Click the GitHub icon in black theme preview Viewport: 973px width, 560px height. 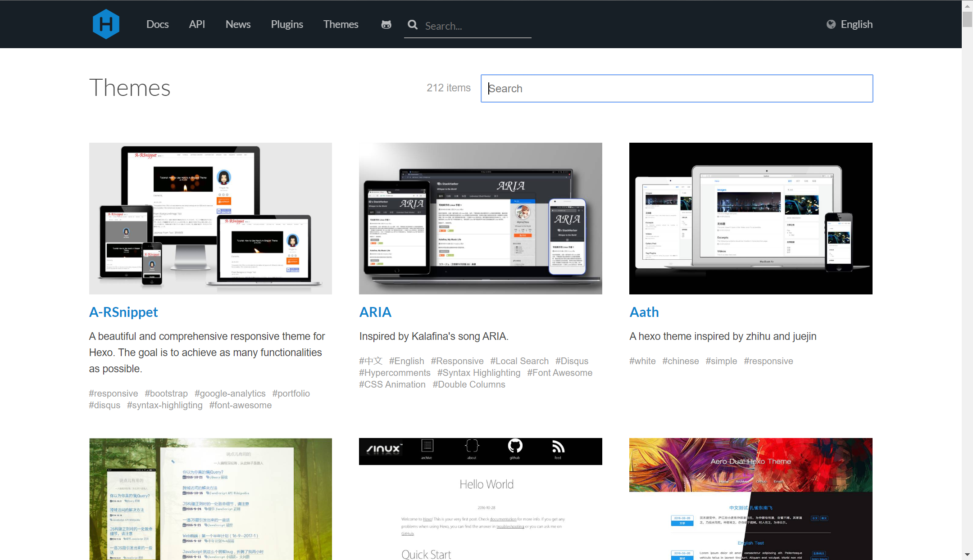click(515, 447)
